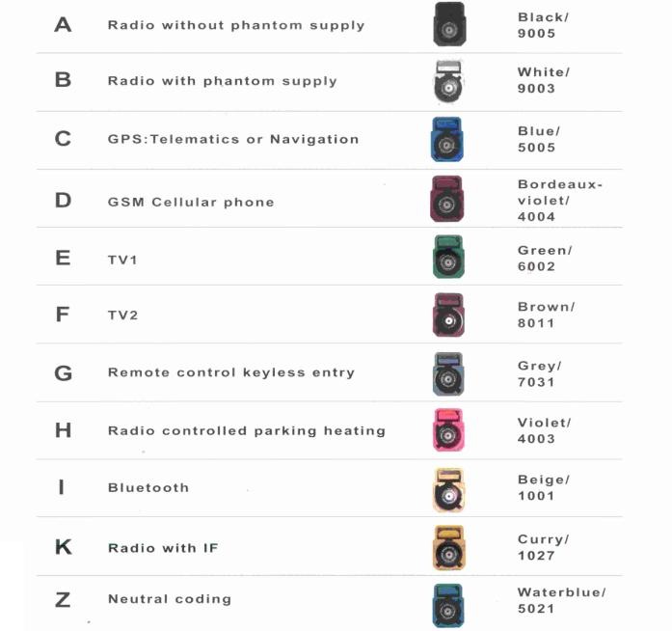
Task: Click the 'Bluetooth' description text
Action: coord(148,488)
